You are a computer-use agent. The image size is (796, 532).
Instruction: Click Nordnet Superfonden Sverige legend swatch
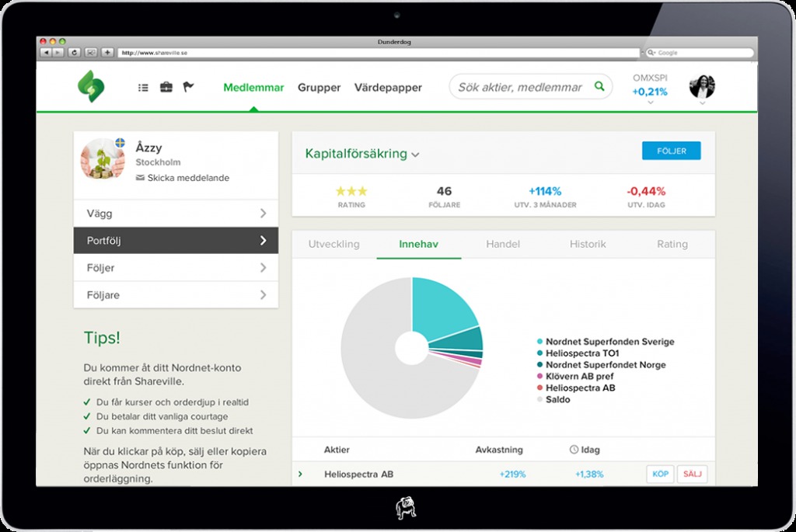pos(539,341)
